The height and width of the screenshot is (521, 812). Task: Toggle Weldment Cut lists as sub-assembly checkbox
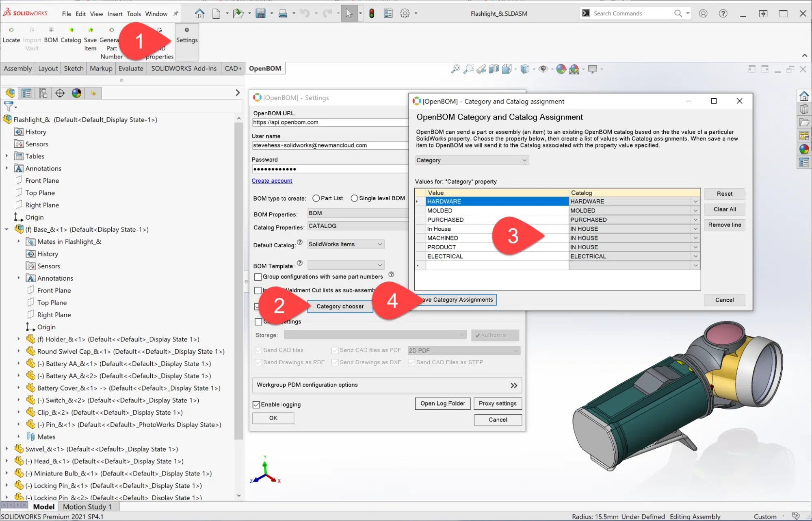coord(258,290)
